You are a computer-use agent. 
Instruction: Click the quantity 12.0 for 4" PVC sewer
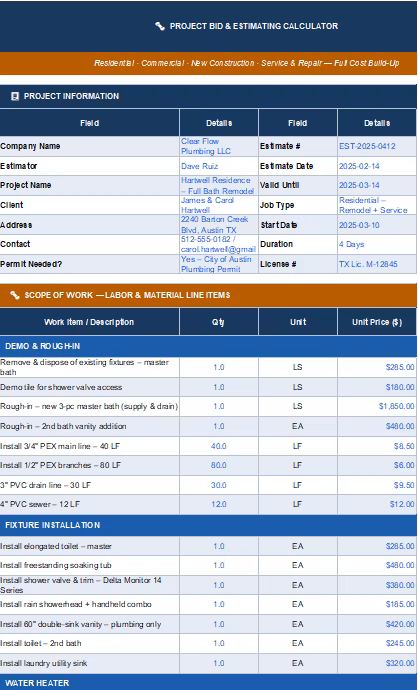(x=219, y=504)
